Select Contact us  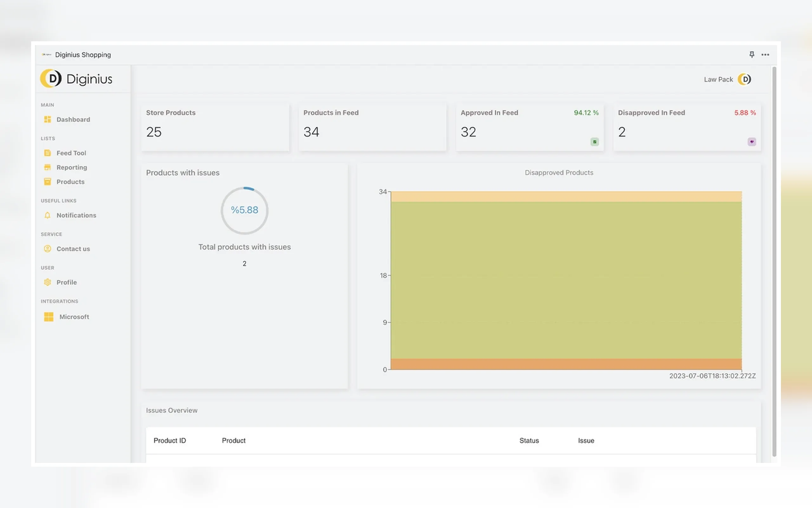[73, 249]
